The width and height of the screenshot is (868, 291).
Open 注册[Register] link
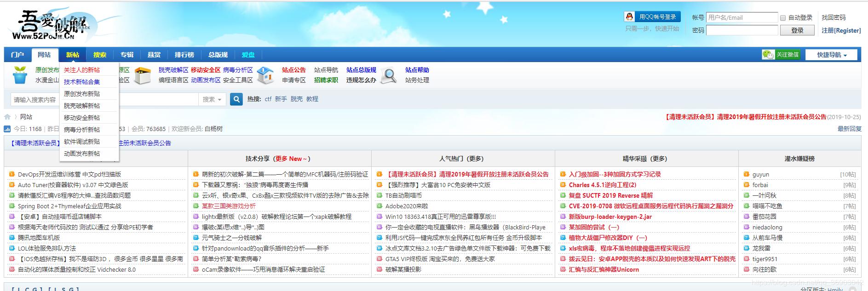(841, 30)
